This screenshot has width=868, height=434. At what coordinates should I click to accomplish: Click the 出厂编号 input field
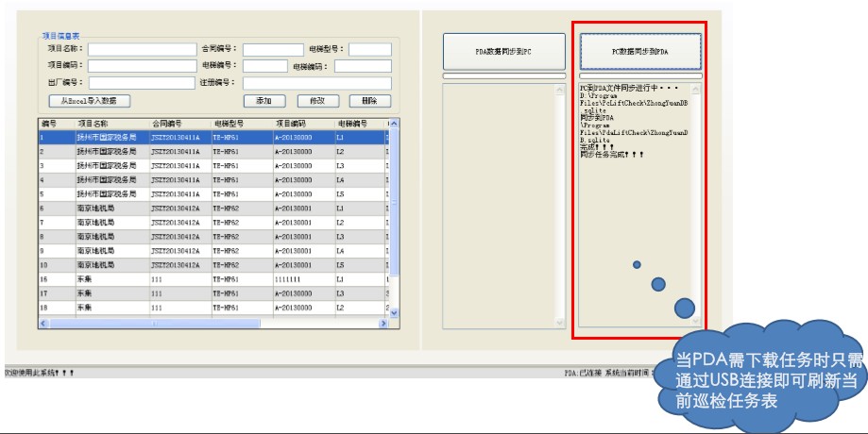[142, 83]
